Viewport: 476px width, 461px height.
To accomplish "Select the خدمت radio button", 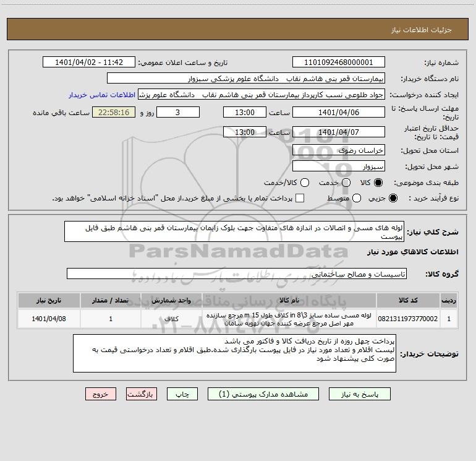I will click(x=346, y=183).
